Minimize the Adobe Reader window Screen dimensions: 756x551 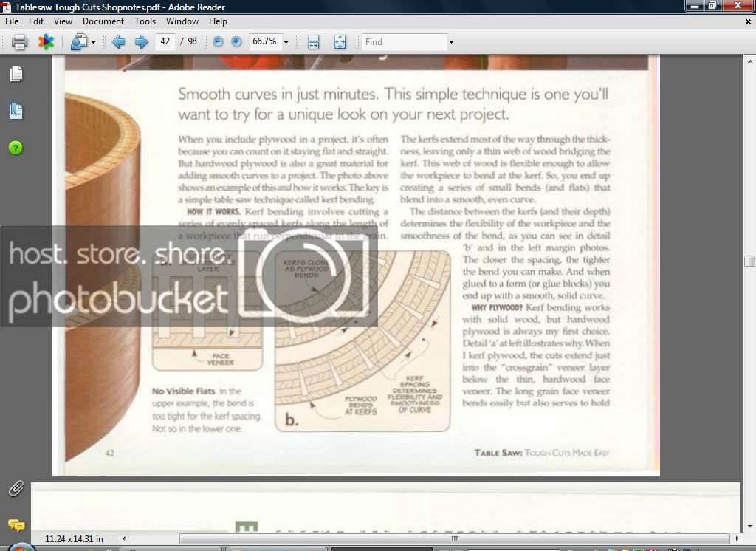(x=695, y=6)
